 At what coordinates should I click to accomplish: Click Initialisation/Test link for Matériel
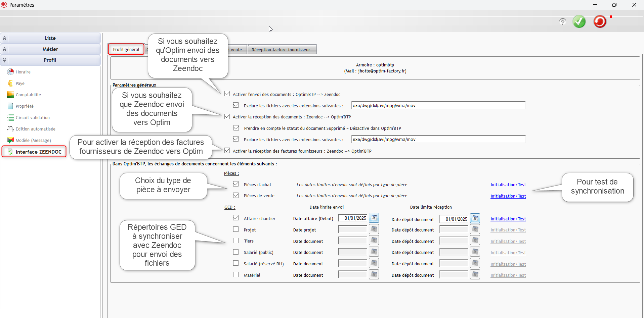tap(508, 275)
